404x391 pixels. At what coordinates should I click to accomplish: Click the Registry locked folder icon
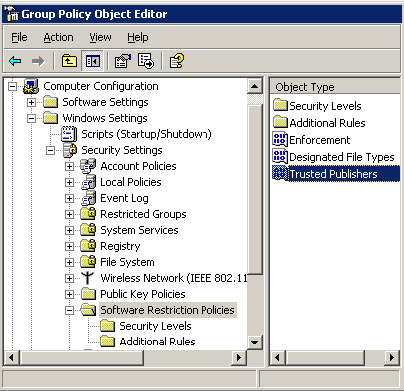click(88, 246)
